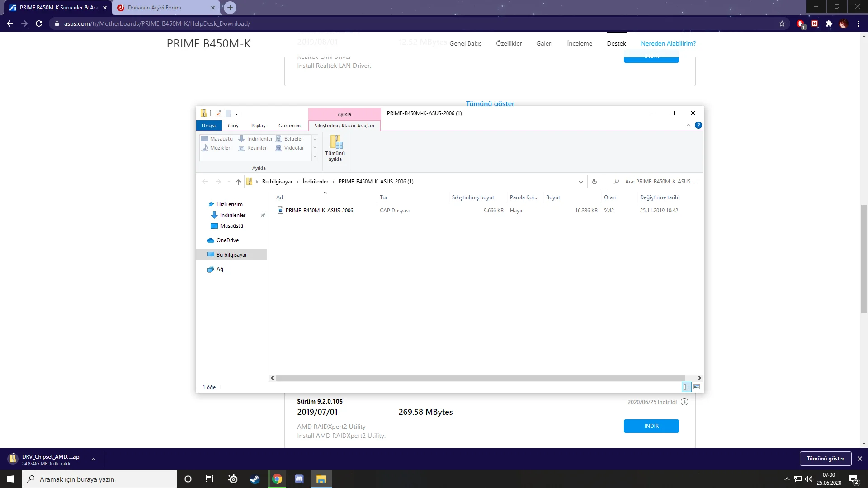
Task: Open Chrome extensions puzzle icon
Action: [x=829, y=23]
